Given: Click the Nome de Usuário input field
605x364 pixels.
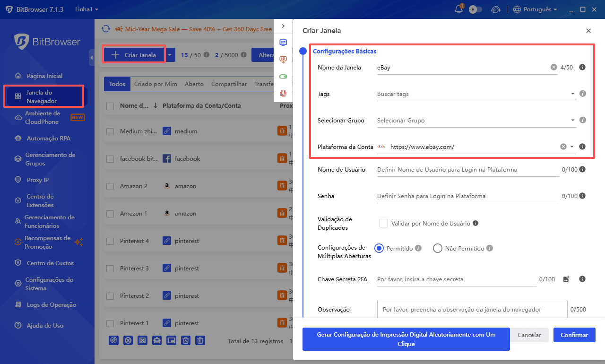Looking at the screenshot, I should (467, 170).
